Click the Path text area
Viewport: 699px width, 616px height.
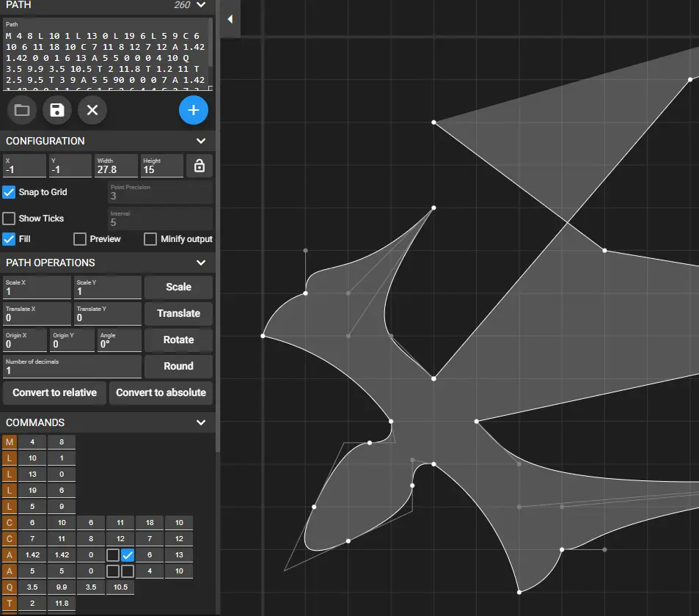(106, 56)
